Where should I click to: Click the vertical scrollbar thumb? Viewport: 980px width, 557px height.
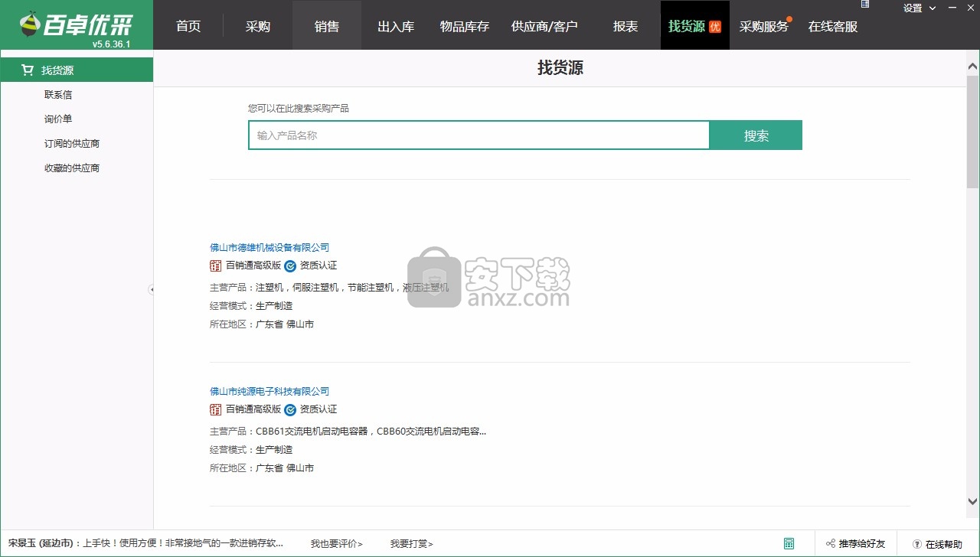click(972, 132)
